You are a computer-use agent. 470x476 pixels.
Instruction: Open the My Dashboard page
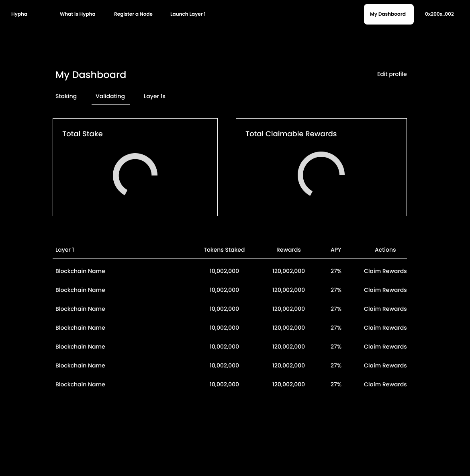[x=388, y=14]
